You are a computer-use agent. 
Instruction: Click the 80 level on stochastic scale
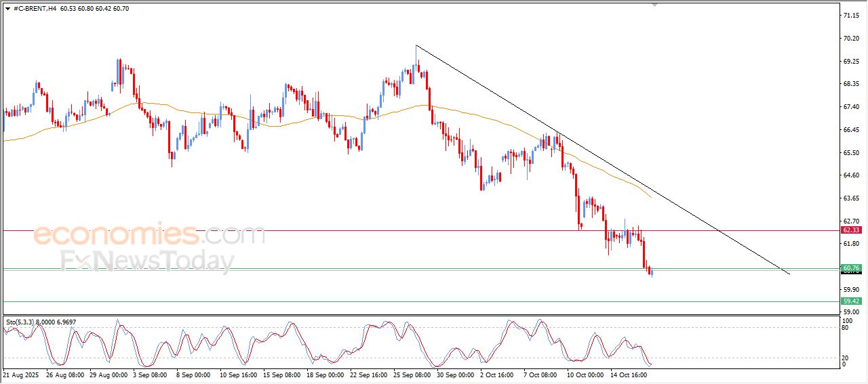tap(845, 328)
